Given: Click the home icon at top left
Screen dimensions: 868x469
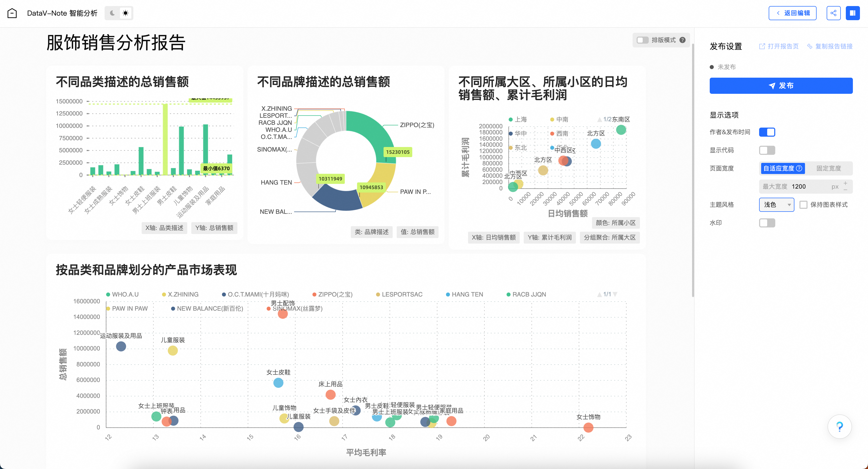Looking at the screenshot, I should (12, 13).
